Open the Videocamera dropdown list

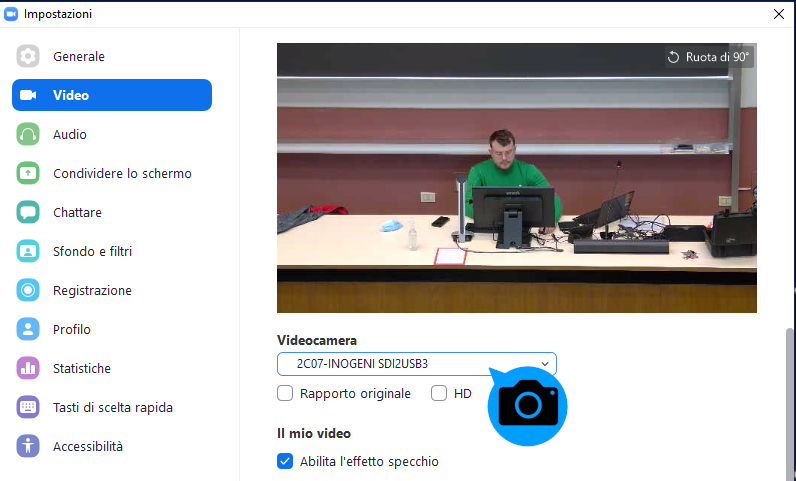coord(417,364)
